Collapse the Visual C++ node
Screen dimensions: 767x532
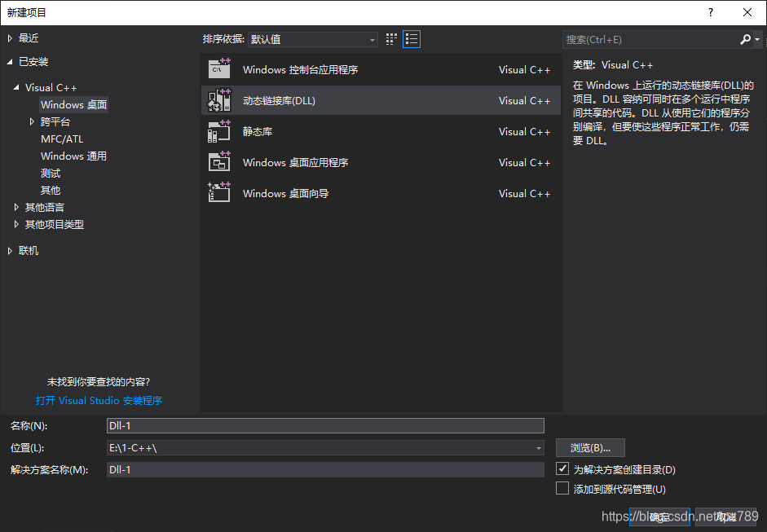16,87
